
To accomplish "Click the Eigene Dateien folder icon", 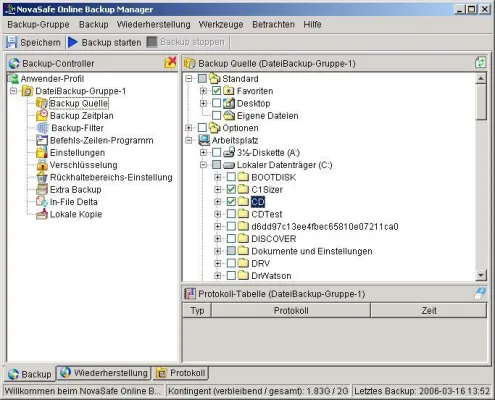I will point(229,116).
